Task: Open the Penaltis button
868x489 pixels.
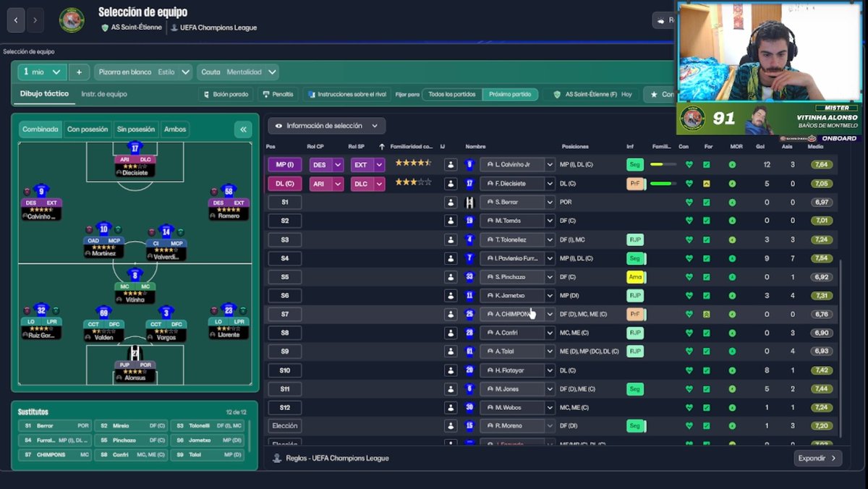Action: (278, 94)
